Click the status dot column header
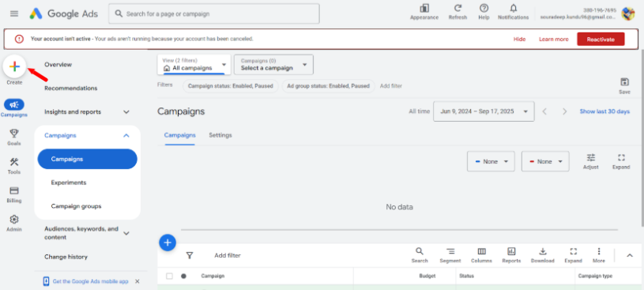This screenshot has width=644, height=290. pos(183,276)
